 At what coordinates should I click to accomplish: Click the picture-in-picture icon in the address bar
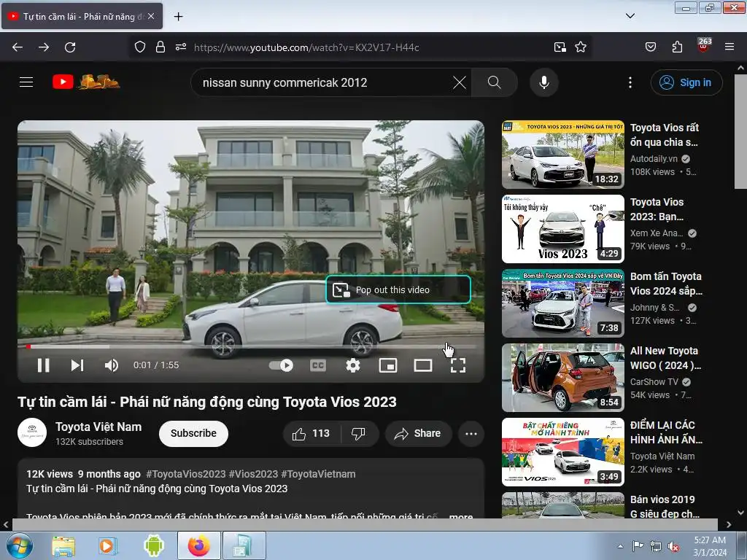[x=560, y=47]
